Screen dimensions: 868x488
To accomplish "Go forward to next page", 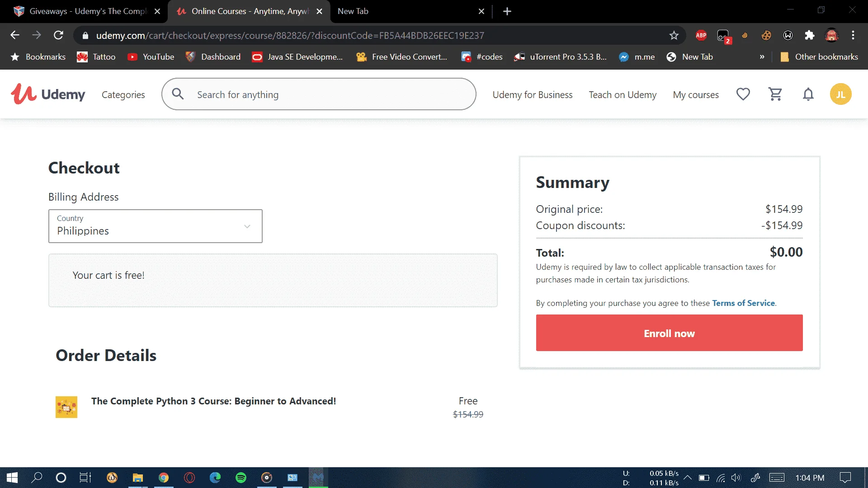I will pyautogui.click(x=37, y=35).
